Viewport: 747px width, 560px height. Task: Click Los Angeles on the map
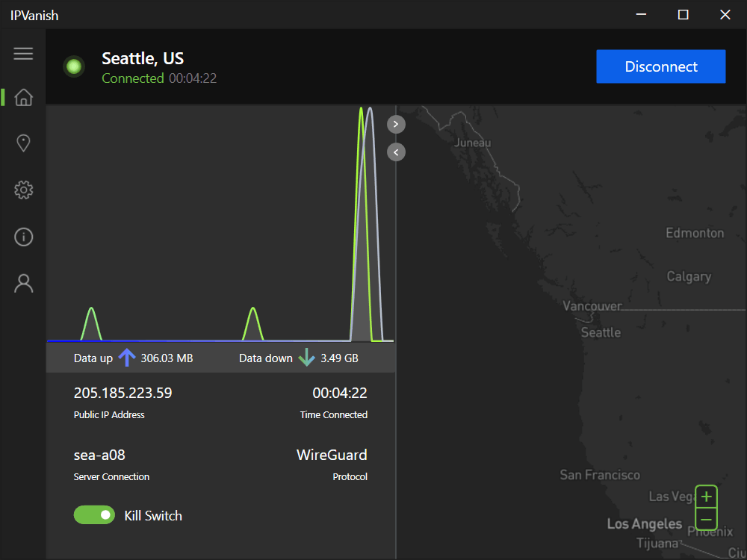click(x=645, y=524)
